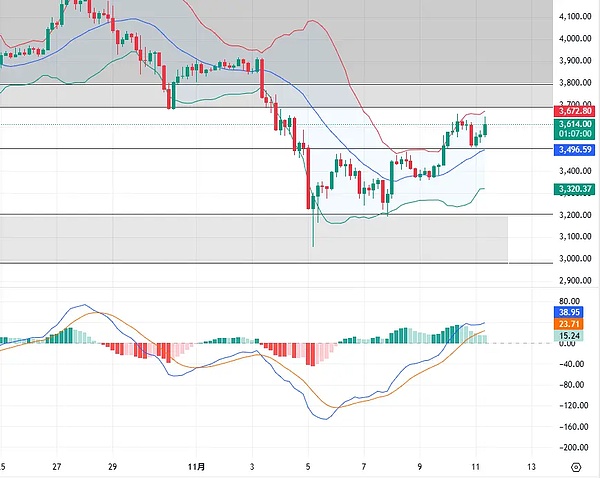Click the 11月 label on time axis
600x478 pixels.
pyautogui.click(x=197, y=466)
